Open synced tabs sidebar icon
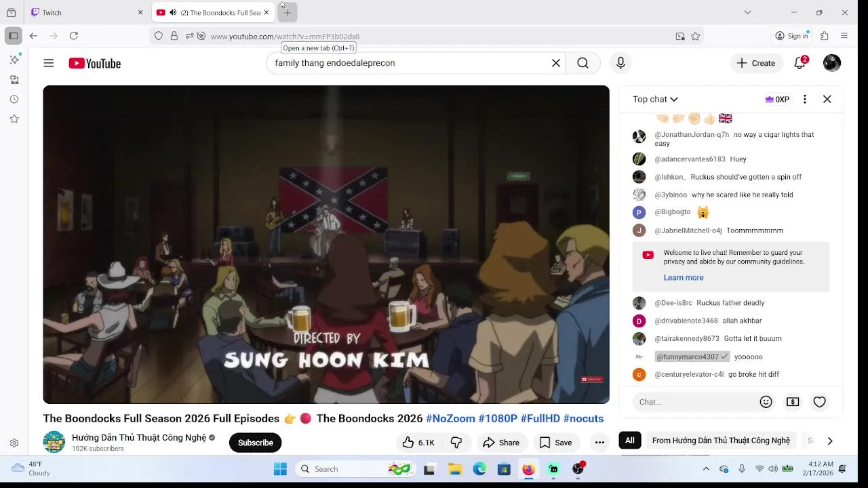 click(x=14, y=79)
